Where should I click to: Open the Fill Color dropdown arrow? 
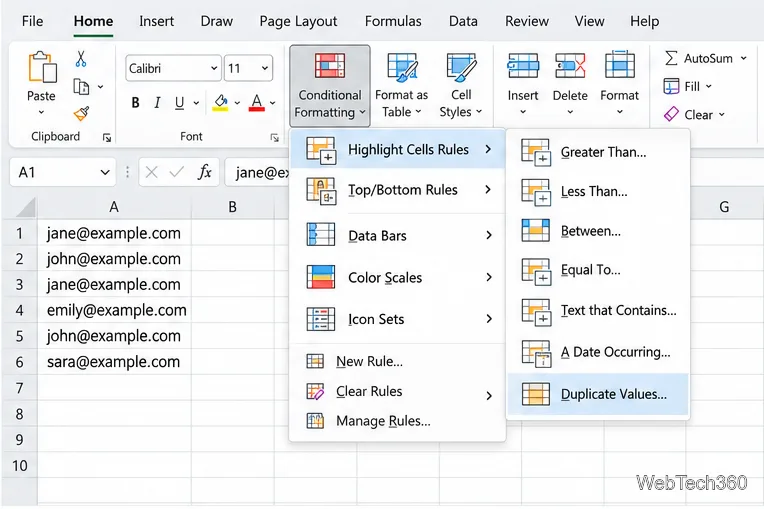tap(237, 103)
